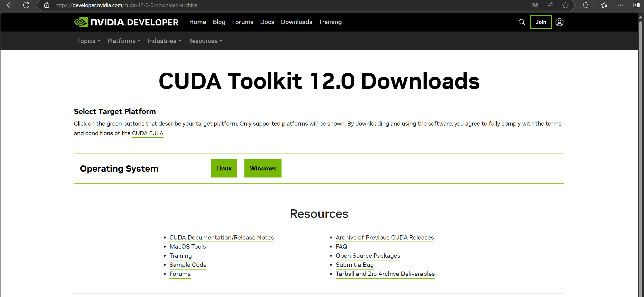Open the browser extensions puzzle icon

pyautogui.click(x=586, y=5)
